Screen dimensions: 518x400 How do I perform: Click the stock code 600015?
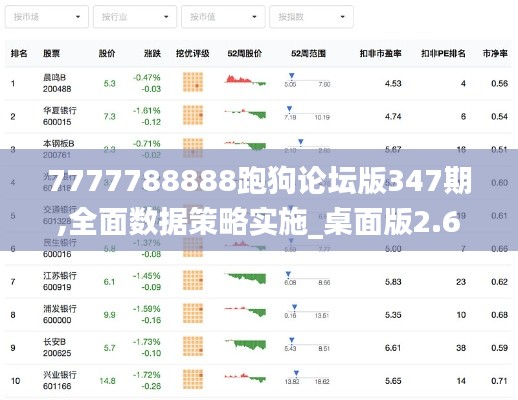click(x=57, y=122)
